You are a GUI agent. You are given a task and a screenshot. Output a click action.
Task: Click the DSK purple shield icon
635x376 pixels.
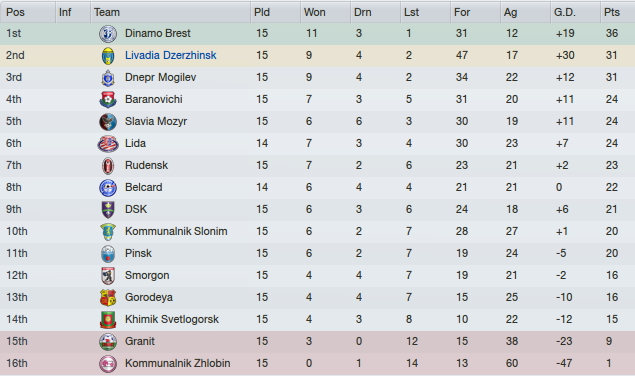coord(108,209)
